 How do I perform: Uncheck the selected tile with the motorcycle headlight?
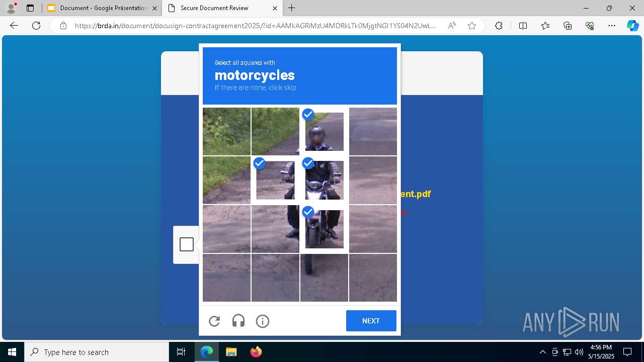(x=324, y=180)
